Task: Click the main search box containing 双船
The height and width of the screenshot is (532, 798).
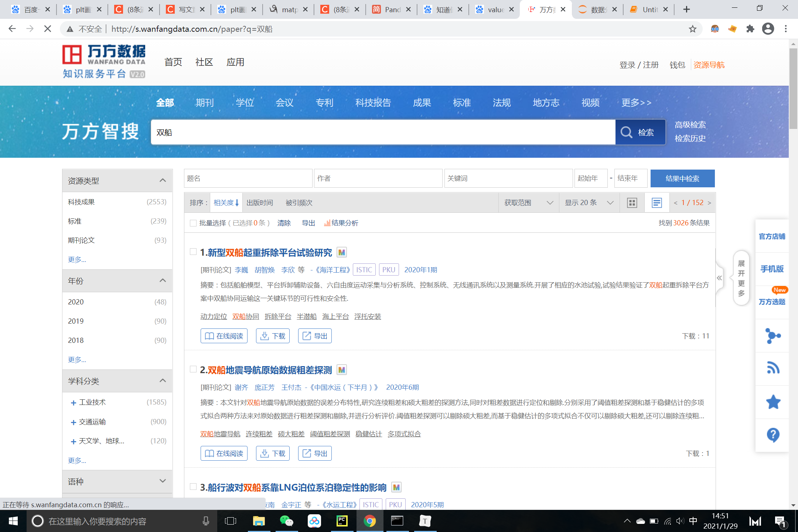Action: pos(383,132)
